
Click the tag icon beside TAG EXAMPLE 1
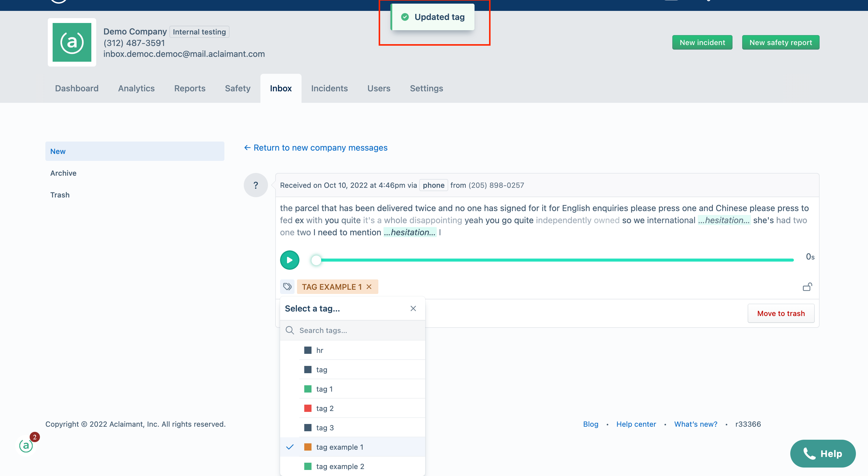click(x=287, y=286)
